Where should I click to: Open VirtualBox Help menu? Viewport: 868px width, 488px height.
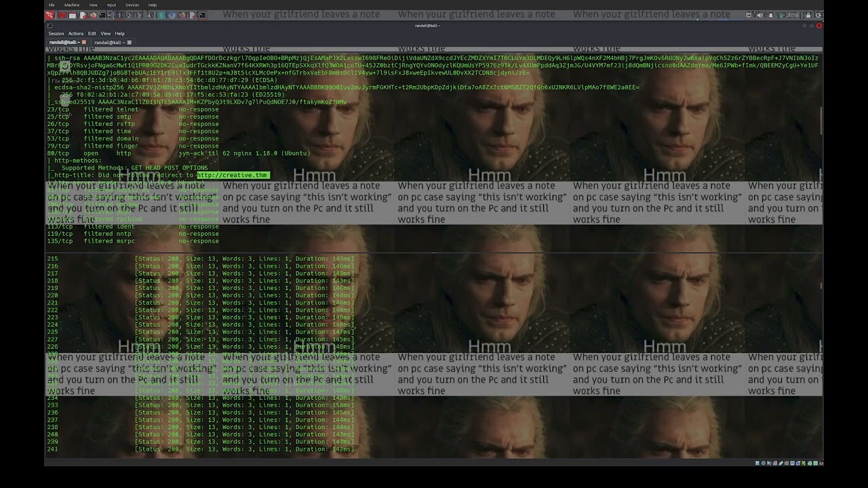(x=153, y=5)
